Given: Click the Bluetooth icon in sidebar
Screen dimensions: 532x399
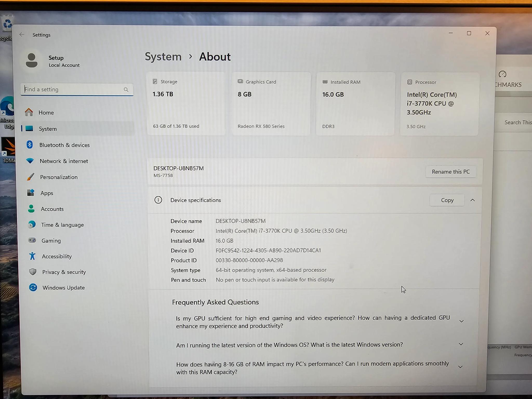Looking at the screenshot, I should pyautogui.click(x=30, y=145).
